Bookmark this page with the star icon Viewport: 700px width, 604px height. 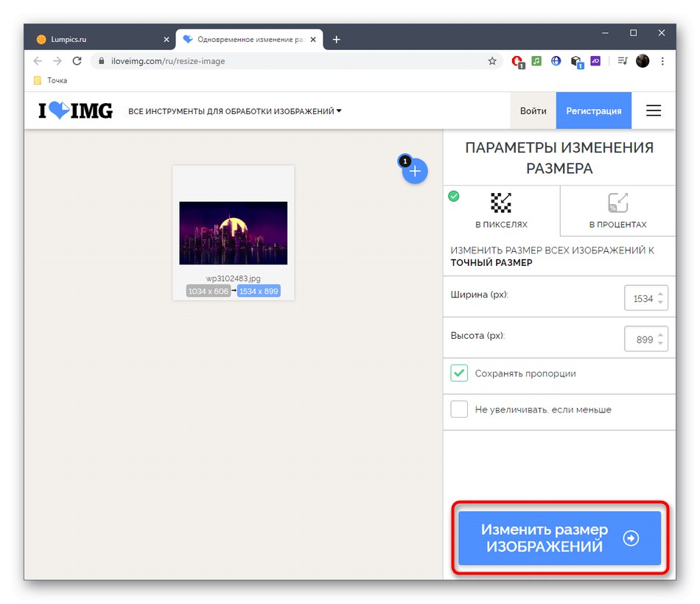coord(492,61)
